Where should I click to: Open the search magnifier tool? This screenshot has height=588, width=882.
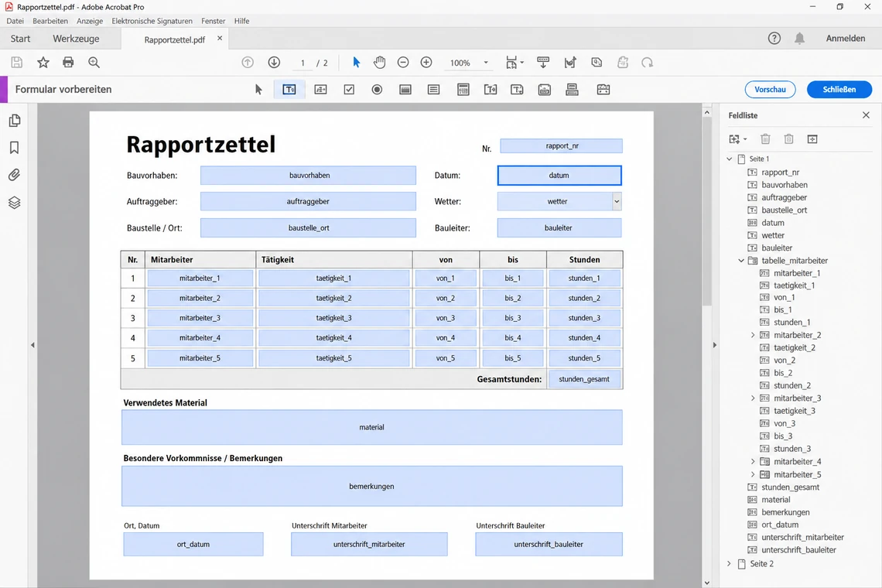click(x=94, y=63)
